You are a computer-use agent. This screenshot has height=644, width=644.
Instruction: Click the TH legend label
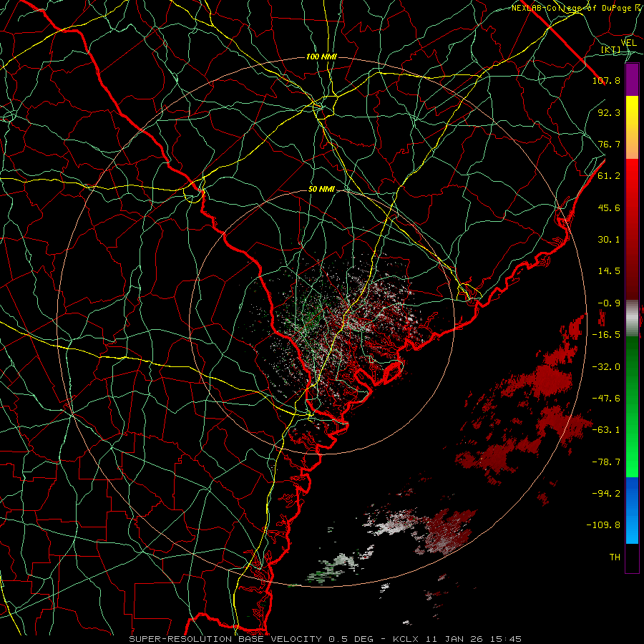615,557
